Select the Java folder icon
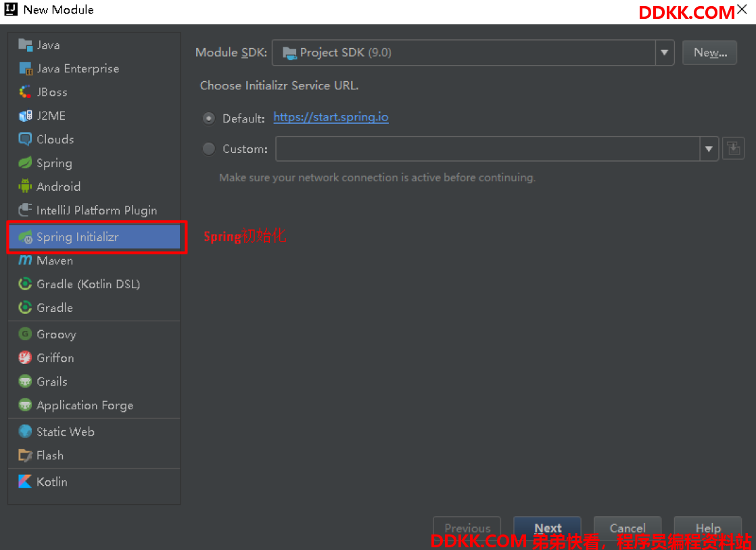The image size is (756, 550). click(x=25, y=45)
